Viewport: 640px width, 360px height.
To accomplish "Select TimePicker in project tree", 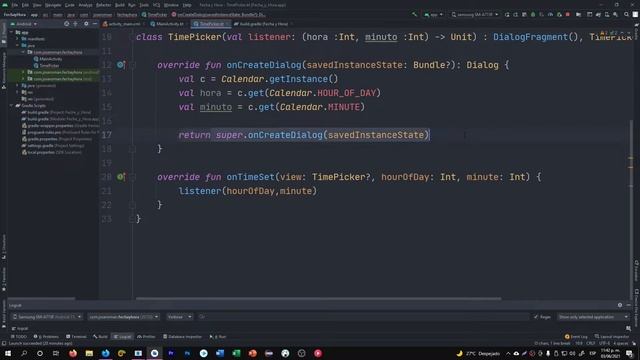I will pyautogui.click(x=49, y=66).
